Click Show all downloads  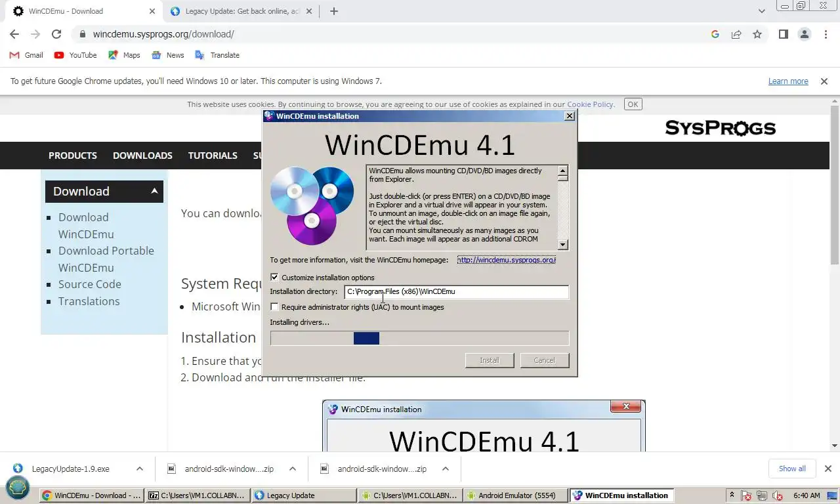pyautogui.click(x=792, y=469)
